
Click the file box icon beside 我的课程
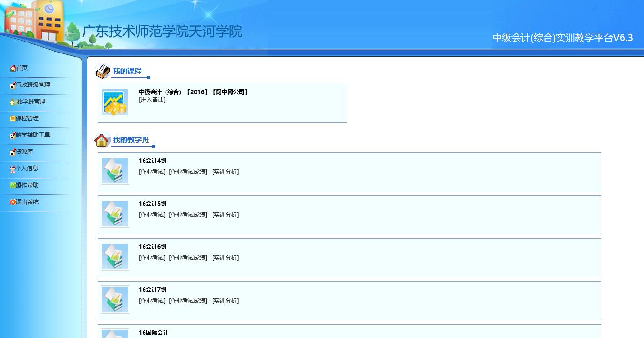click(103, 71)
